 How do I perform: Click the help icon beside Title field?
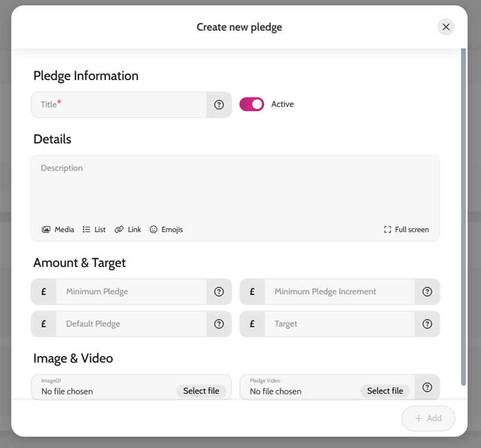click(x=219, y=105)
